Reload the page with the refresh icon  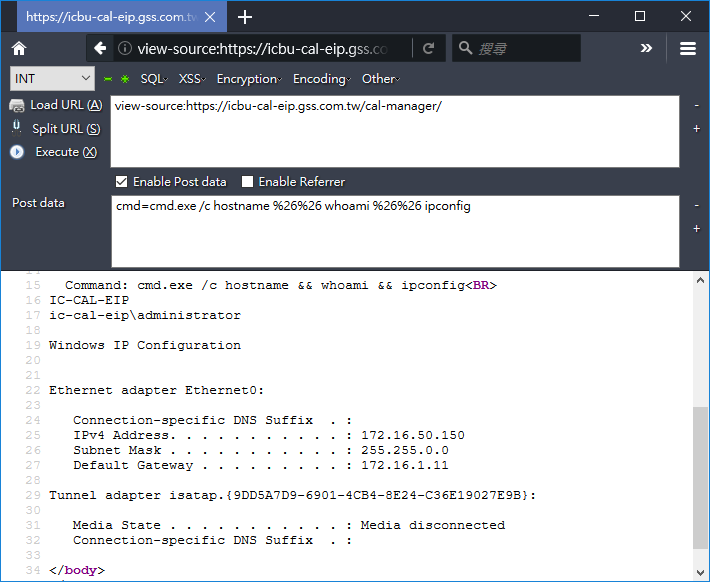point(428,48)
